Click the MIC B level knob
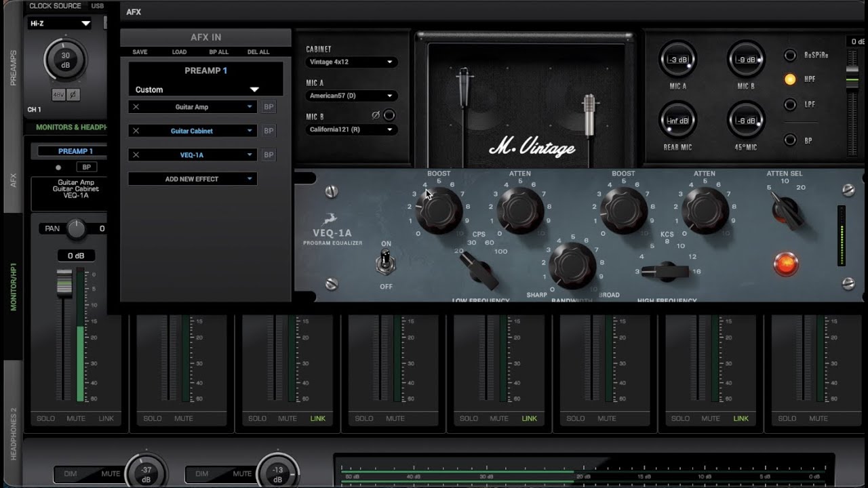Viewport: 868px width, 488px height. click(745, 60)
